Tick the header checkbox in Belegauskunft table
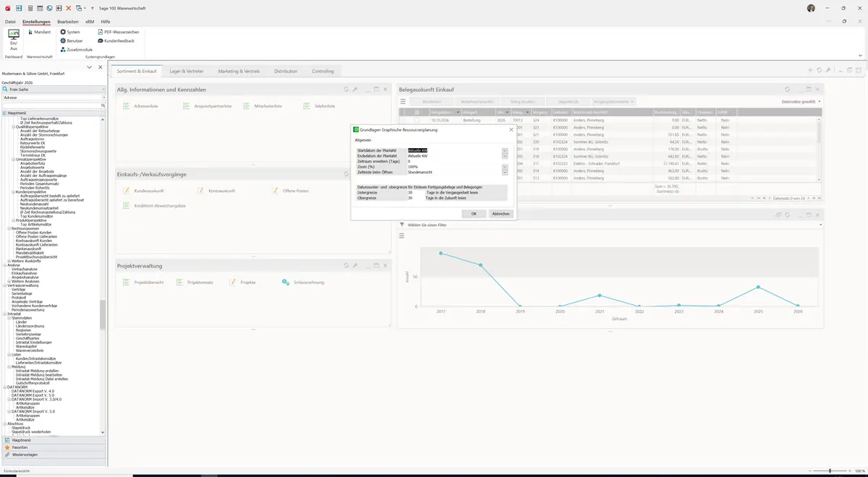Image resolution: width=868 pixels, height=477 pixels. click(x=417, y=113)
